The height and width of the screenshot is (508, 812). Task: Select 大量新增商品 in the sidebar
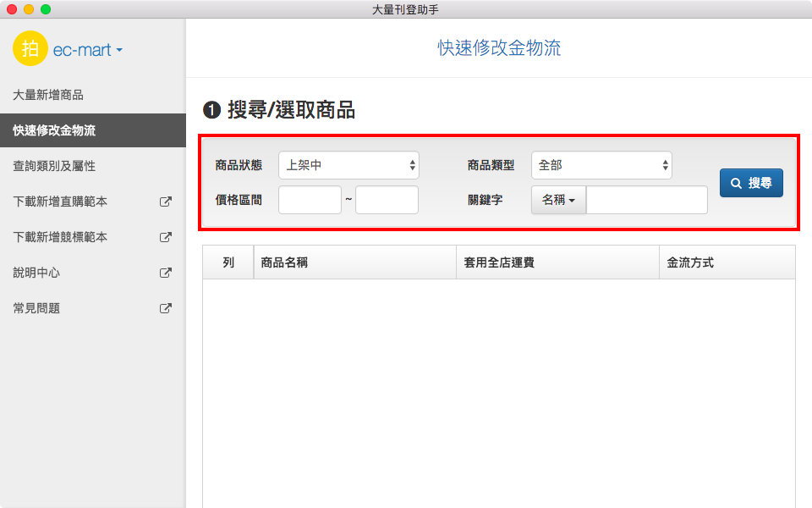[48, 95]
